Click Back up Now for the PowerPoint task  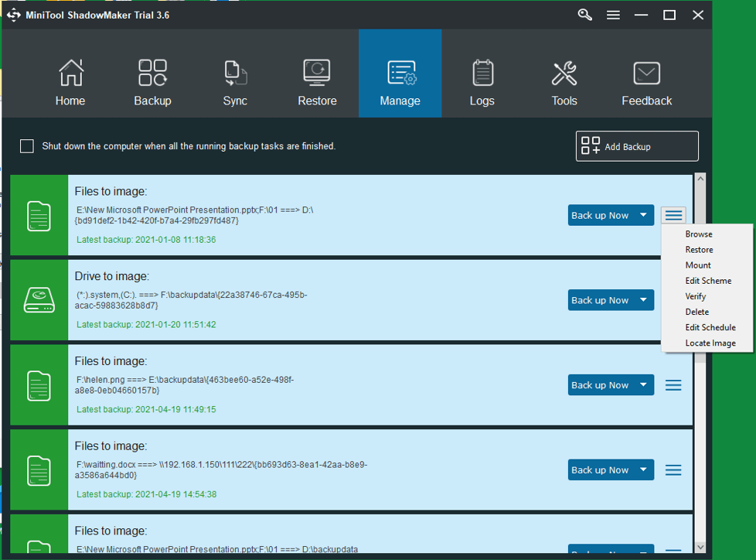coord(601,215)
